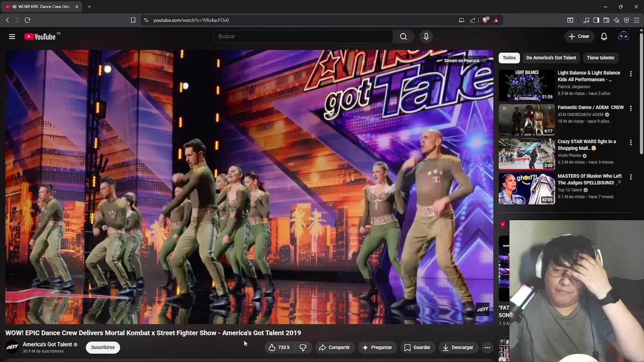Open the Brave playlist music note icon
Image resolution: width=644 pixels, height=362 pixels.
586,20
